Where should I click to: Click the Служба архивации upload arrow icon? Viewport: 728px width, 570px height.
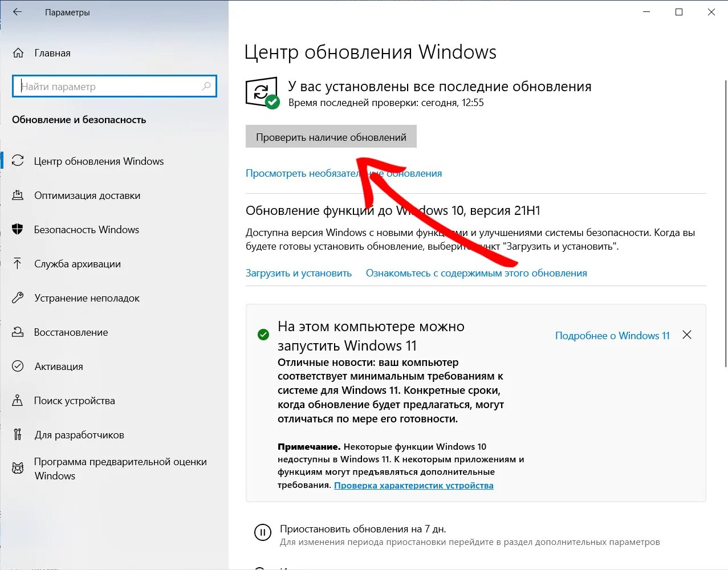(18, 263)
